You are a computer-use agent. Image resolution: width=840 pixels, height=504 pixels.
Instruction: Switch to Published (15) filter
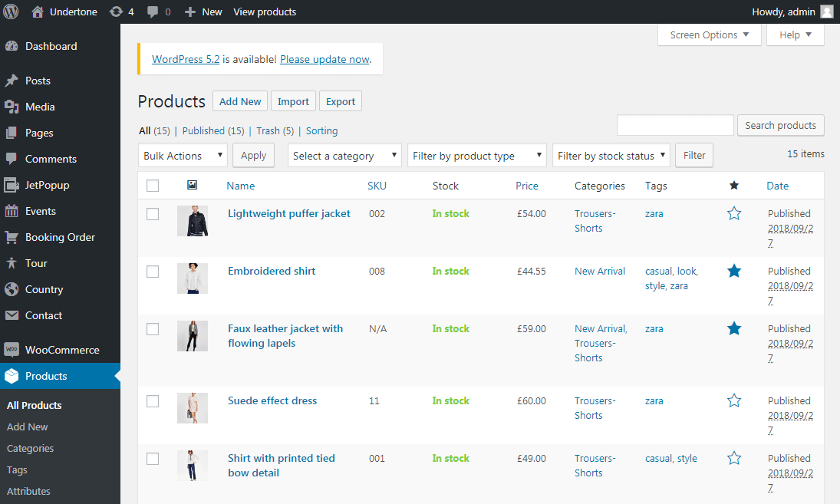(213, 130)
